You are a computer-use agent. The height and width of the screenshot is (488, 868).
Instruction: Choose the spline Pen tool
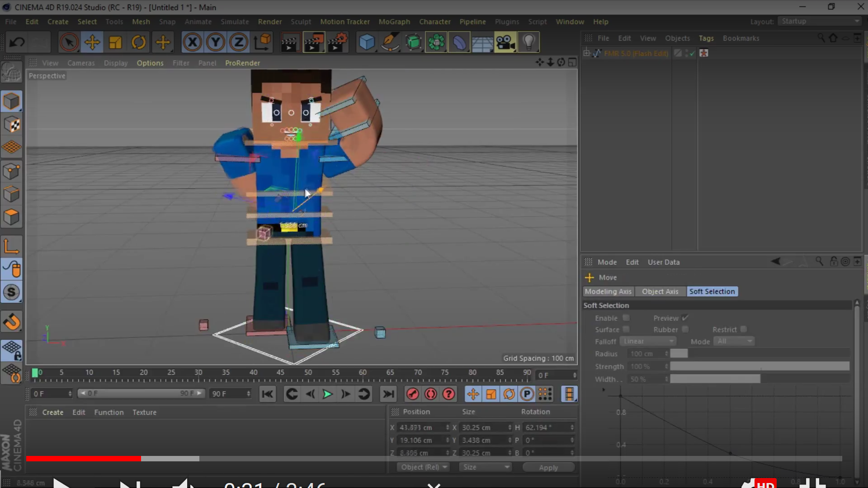pos(390,42)
